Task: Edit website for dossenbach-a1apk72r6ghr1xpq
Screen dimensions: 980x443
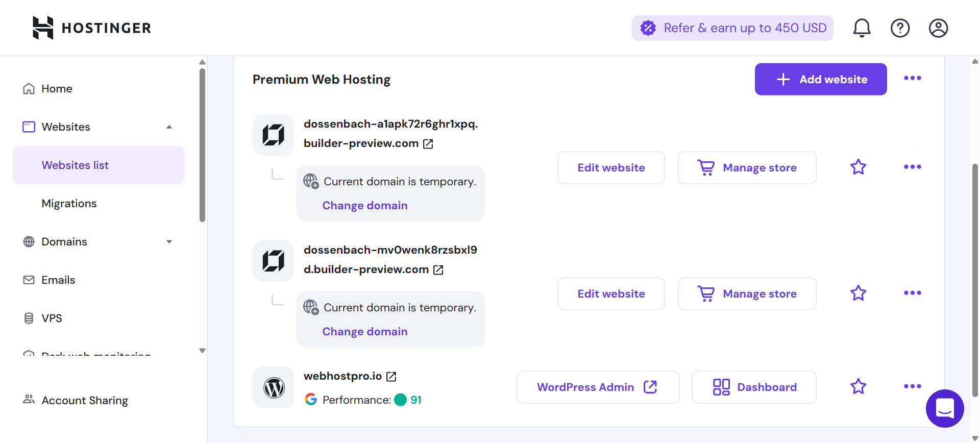Action: (611, 167)
